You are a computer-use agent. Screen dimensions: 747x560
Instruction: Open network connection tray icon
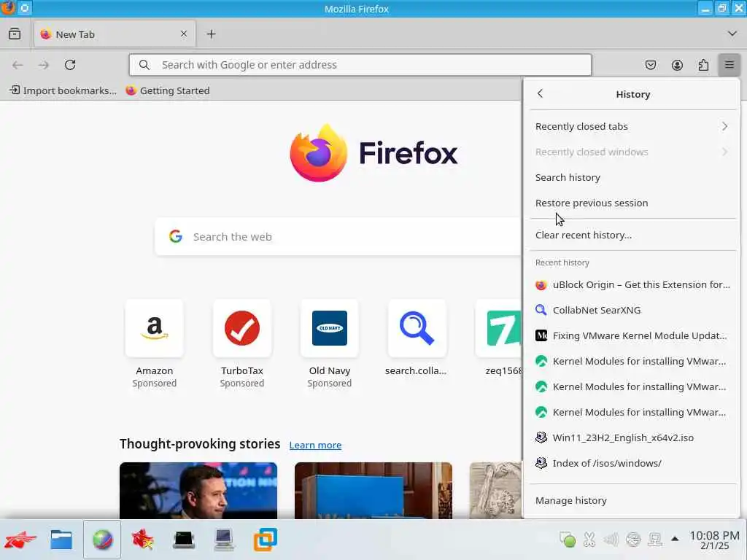[x=655, y=540]
